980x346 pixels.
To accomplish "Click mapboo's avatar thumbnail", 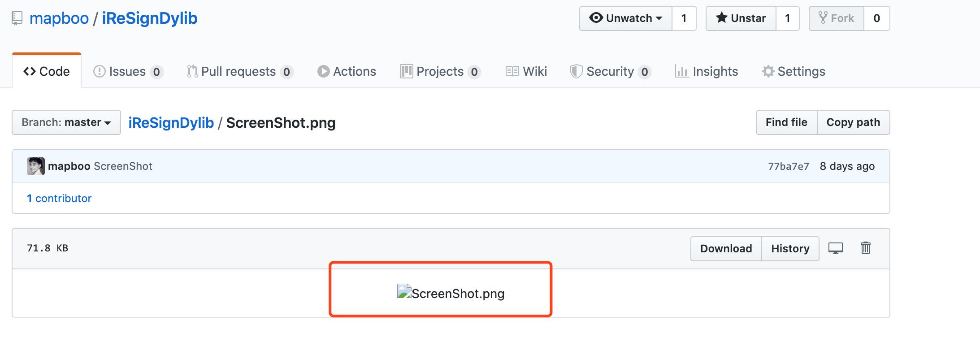I will (36, 166).
